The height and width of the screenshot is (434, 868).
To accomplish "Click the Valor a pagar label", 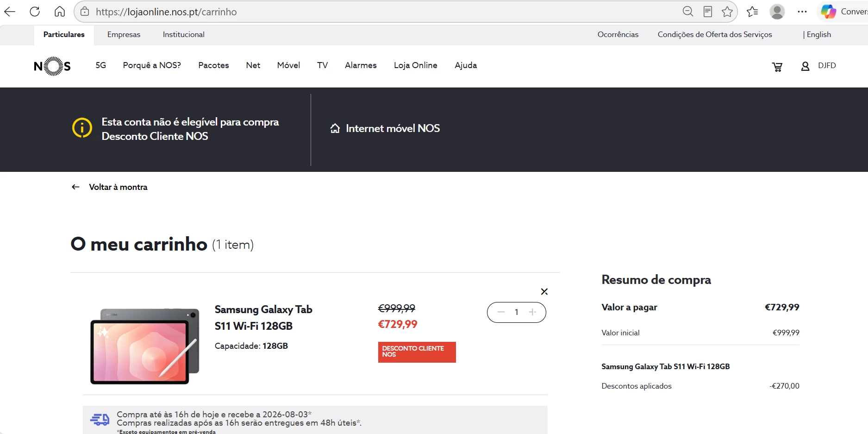I will pyautogui.click(x=629, y=307).
